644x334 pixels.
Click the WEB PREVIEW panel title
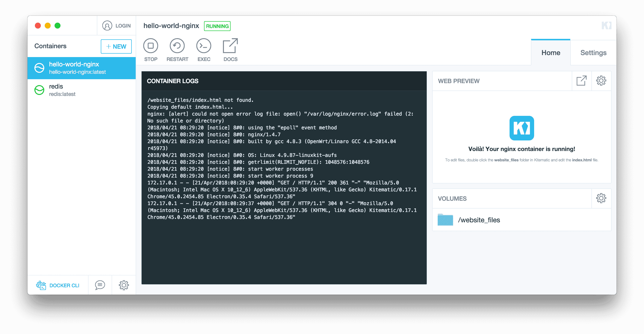tap(458, 81)
